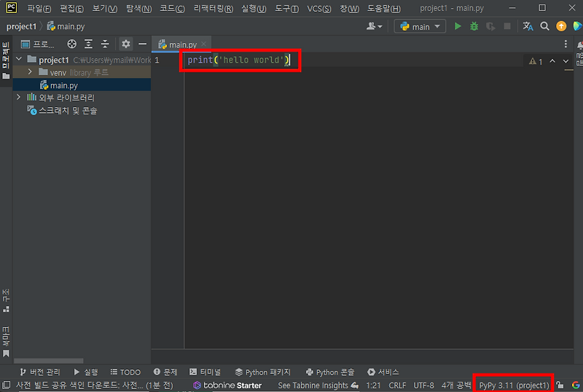Viewport: 583px width, 392px height.
Task: Hide the project panel with minus icon
Action: click(x=142, y=44)
